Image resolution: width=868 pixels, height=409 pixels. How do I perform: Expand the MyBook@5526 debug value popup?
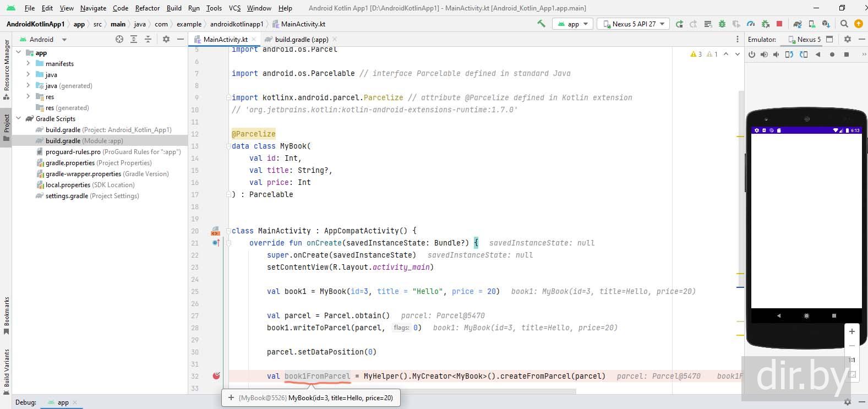(231, 397)
